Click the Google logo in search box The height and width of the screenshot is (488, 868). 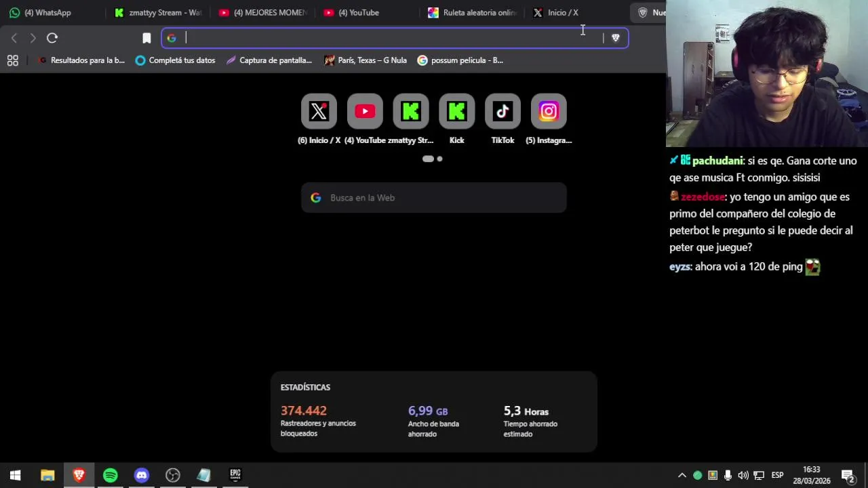pyautogui.click(x=316, y=197)
